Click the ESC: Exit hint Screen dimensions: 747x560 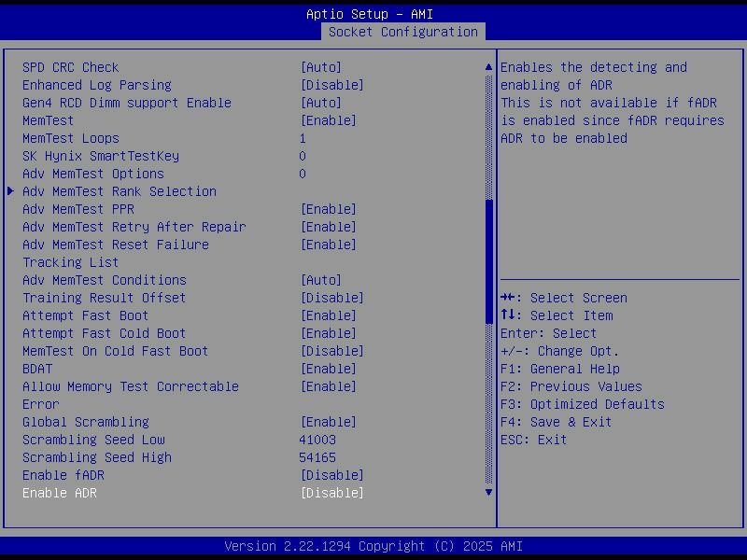[533, 440]
